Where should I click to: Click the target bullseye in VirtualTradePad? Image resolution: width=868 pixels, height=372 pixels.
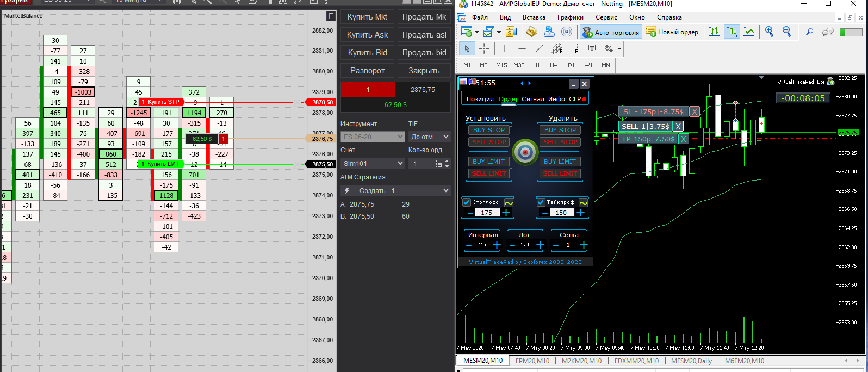[525, 152]
